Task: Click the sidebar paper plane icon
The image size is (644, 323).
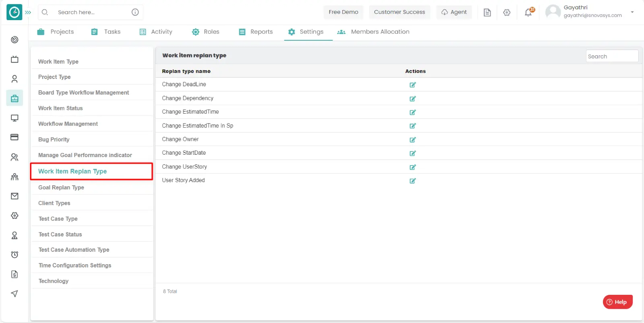Action: click(x=14, y=294)
